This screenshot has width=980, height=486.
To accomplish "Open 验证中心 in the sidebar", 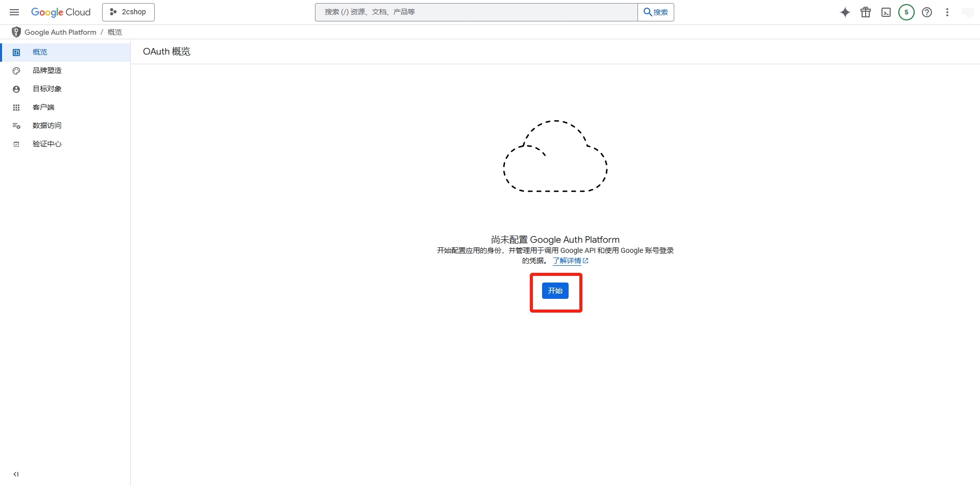I will 65,144.
